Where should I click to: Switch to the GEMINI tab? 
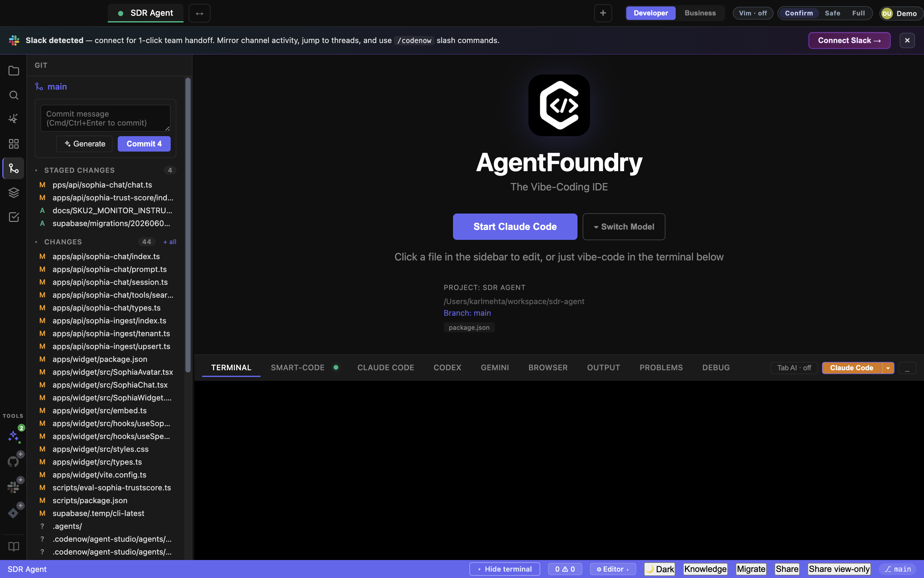[495, 368]
